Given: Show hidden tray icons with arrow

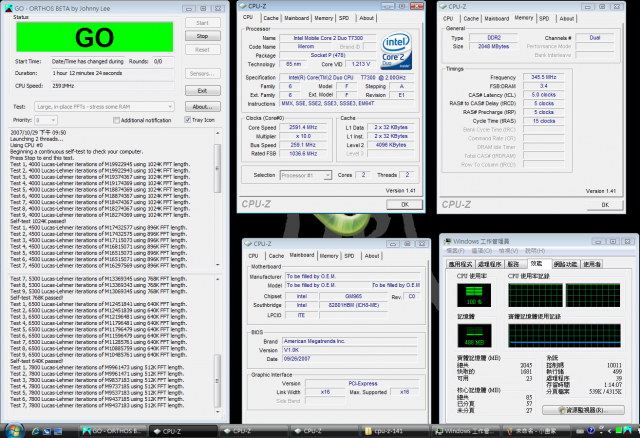Looking at the screenshot, I should [610, 431].
